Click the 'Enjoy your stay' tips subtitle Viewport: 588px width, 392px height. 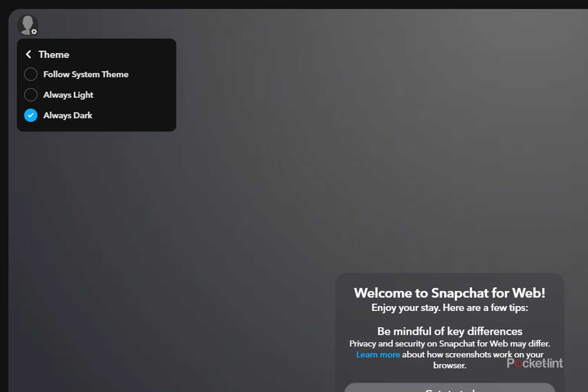click(449, 308)
